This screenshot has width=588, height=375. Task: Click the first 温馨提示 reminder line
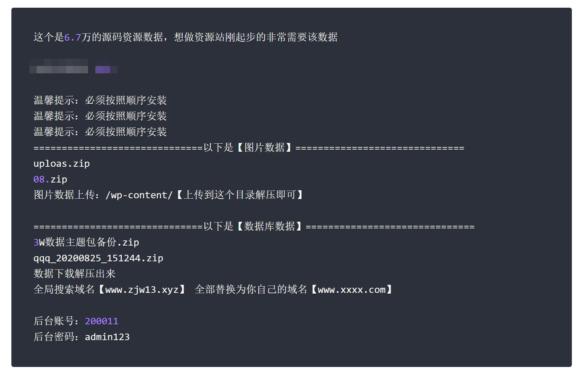100,101
